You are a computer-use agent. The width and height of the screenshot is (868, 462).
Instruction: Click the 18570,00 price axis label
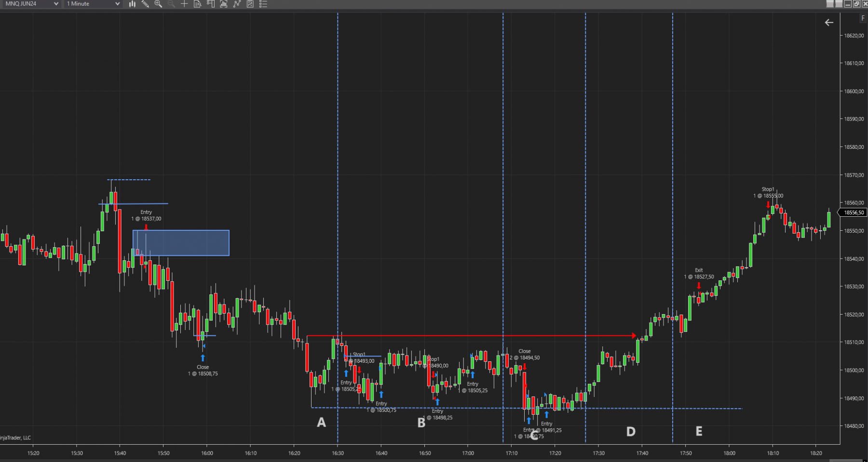pyautogui.click(x=854, y=175)
